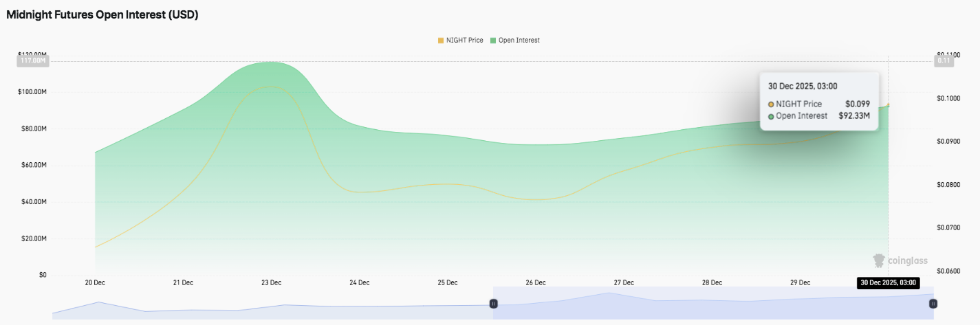Click the left handle of range navigator
980x325 pixels.
492,303
